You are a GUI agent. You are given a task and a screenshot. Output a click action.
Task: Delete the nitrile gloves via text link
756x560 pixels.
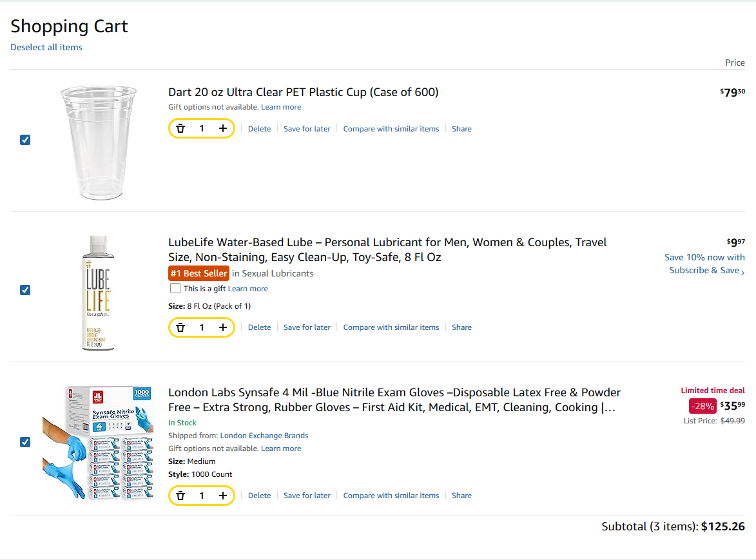coord(259,496)
